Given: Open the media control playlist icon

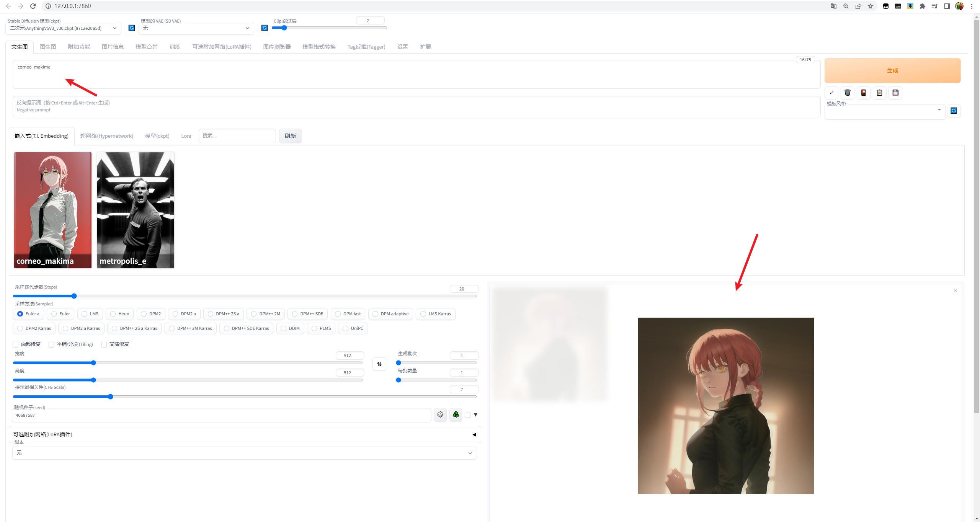Looking at the screenshot, I should click(935, 6).
